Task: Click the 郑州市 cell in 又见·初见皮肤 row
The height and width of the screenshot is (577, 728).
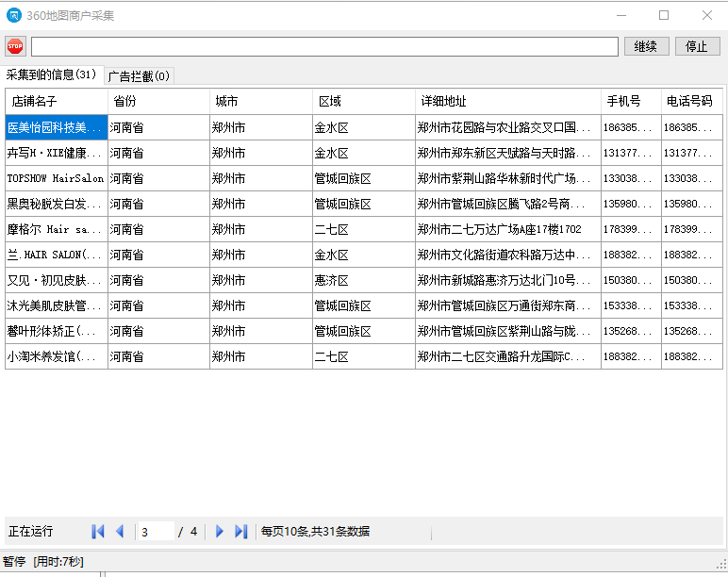Action: click(261, 280)
